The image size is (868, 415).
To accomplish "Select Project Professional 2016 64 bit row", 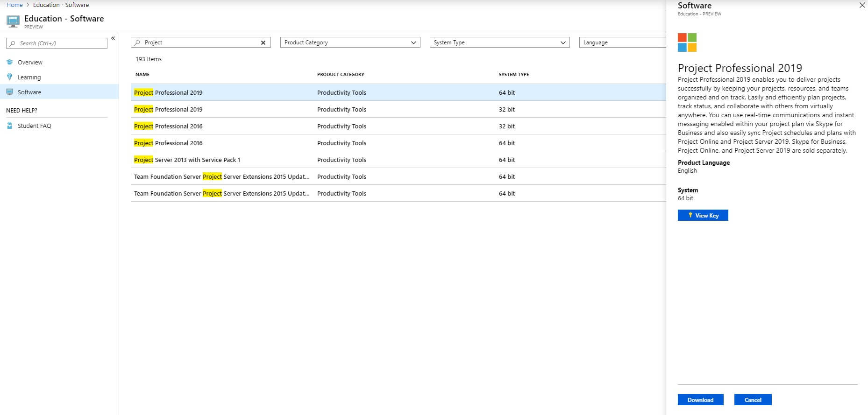I will [398, 143].
